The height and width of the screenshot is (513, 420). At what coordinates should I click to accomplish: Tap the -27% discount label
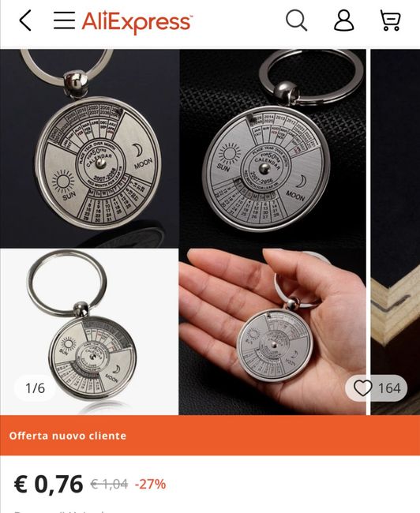(x=150, y=484)
